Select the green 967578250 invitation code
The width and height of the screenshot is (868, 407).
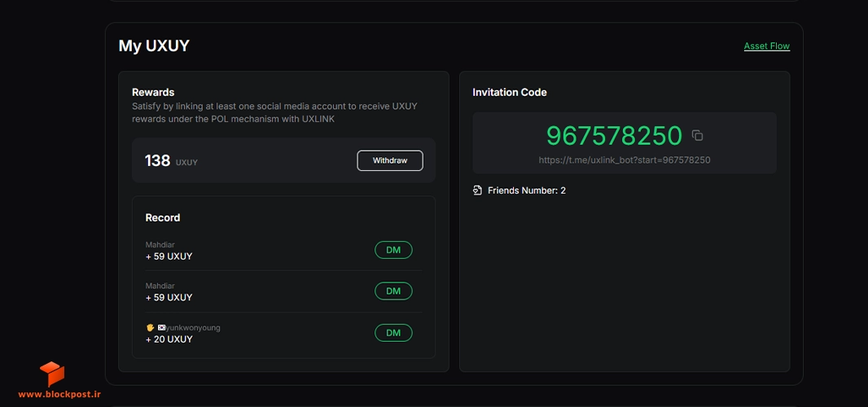tap(614, 136)
